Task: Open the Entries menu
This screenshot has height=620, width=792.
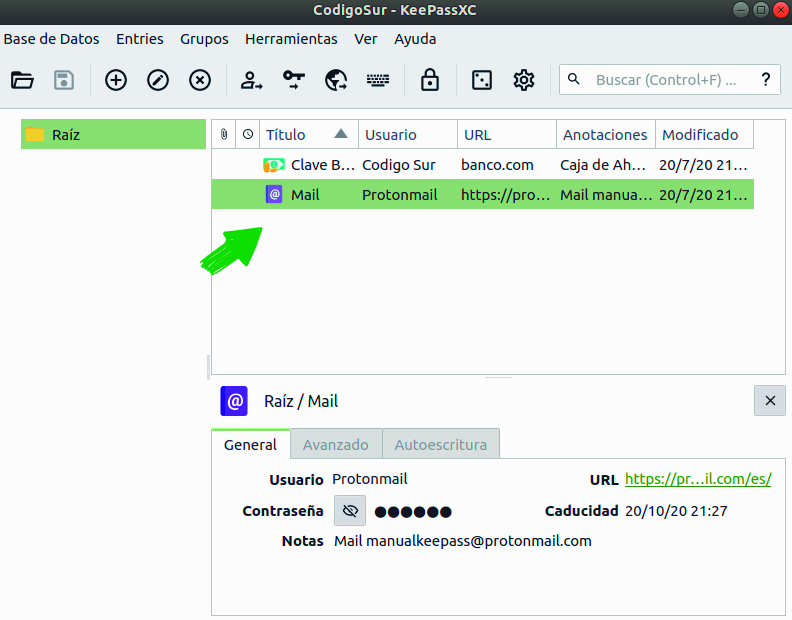Action: [140, 39]
